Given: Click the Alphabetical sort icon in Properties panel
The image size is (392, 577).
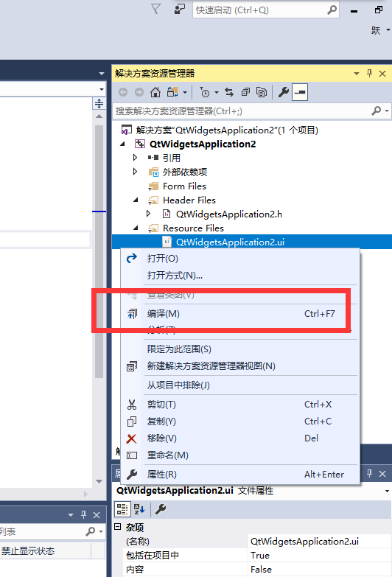Looking at the screenshot, I should pos(139,509).
